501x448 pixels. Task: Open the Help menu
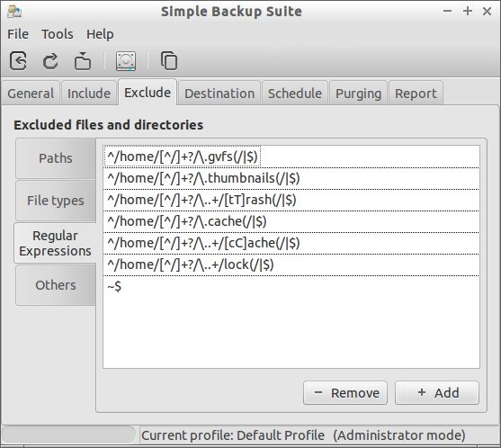point(100,34)
